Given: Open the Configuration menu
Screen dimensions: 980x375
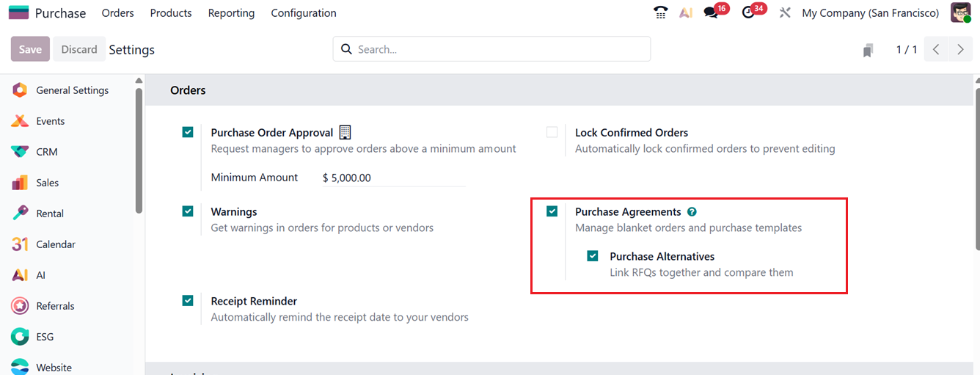Looking at the screenshot, I should [x=304, y=13].
